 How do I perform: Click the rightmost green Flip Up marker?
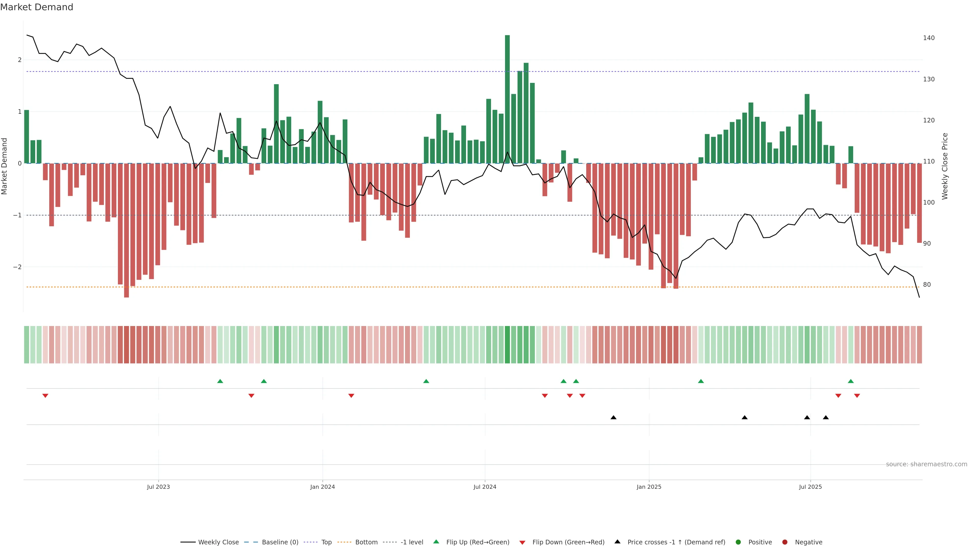pyautogui.click(x=851, y=381)
